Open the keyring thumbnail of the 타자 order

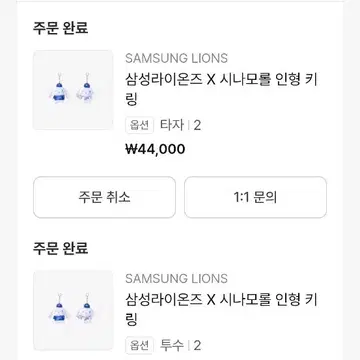pos(73,90)
